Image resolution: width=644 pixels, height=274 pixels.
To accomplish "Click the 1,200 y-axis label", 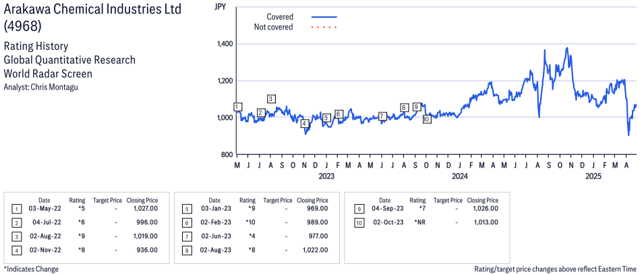I will 225,81.
